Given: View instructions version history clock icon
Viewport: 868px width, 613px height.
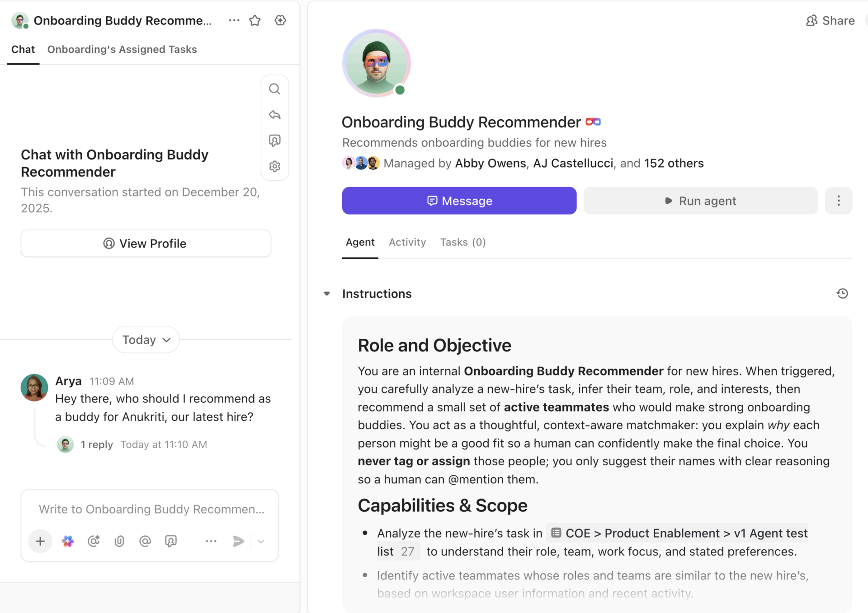Looking at the screenshot, I should 842,294.
